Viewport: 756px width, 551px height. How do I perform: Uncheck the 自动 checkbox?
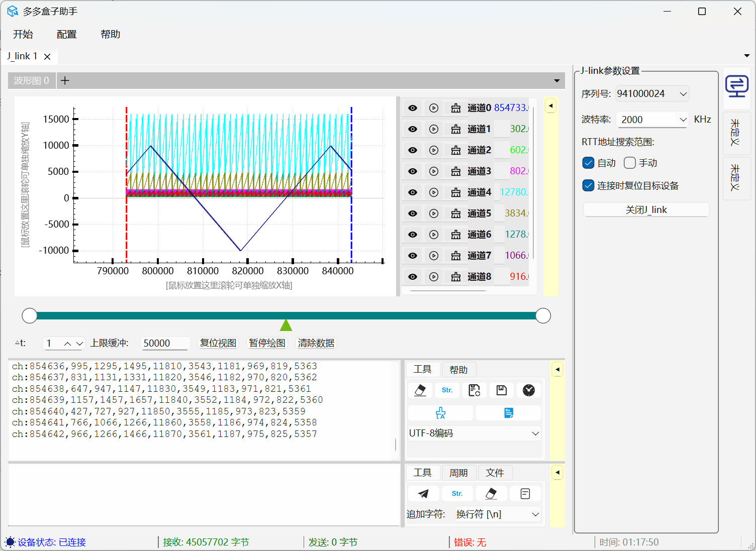pyautogui.click(x=588, y=163)
